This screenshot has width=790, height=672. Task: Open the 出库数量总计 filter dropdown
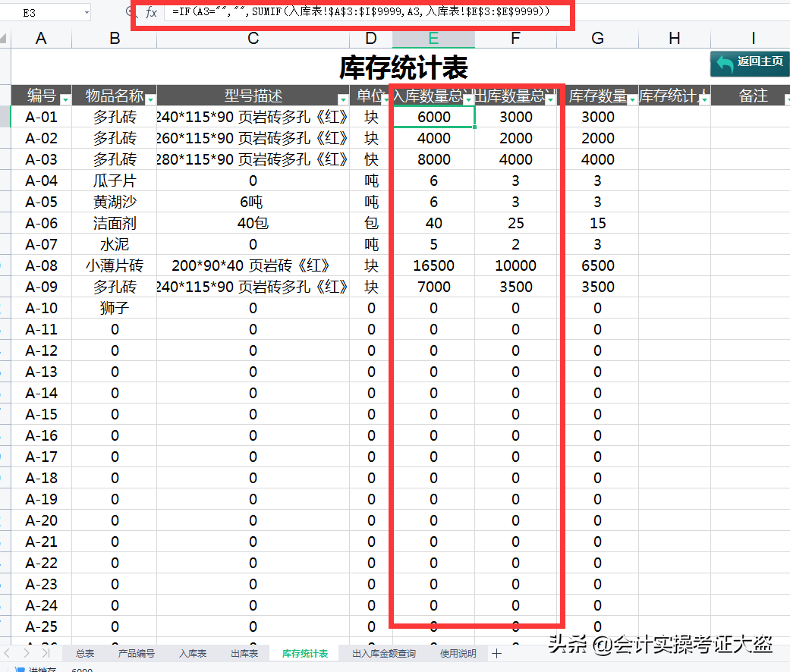pyautogui.click(x=551, y=99)
